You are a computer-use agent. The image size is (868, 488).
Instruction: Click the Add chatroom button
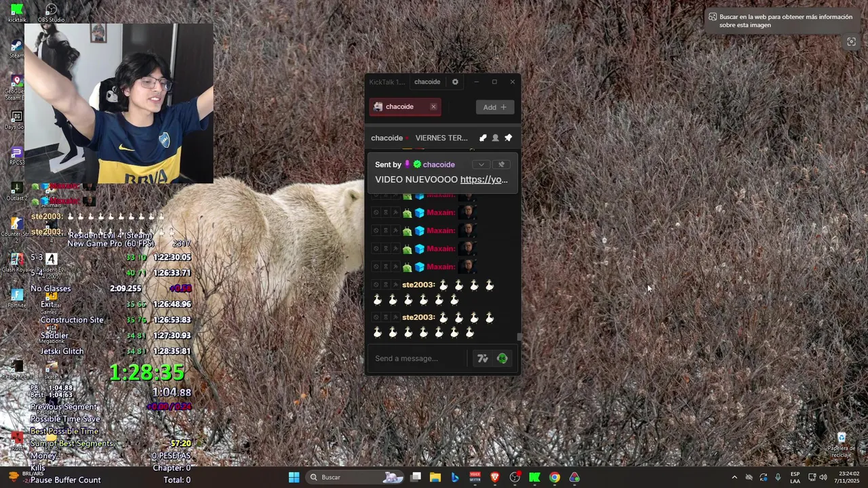(x=495, y=107)
